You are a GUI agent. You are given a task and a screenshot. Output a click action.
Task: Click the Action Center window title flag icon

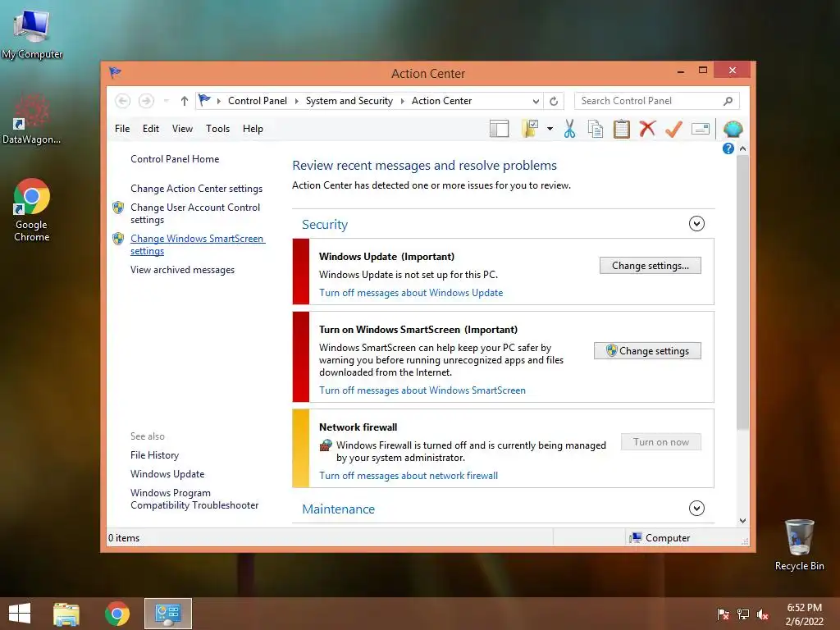115,72
